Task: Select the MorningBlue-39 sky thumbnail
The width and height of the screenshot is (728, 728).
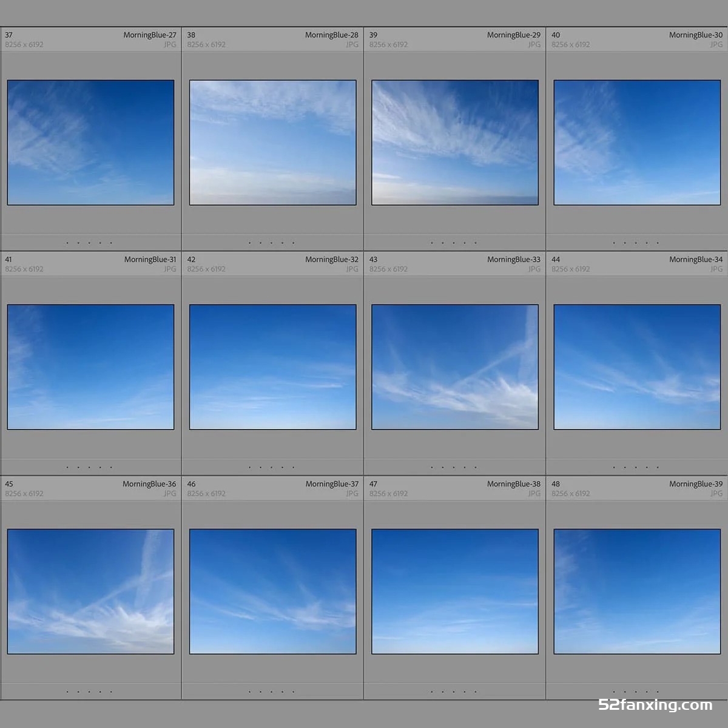Action: tap(637, 591)
